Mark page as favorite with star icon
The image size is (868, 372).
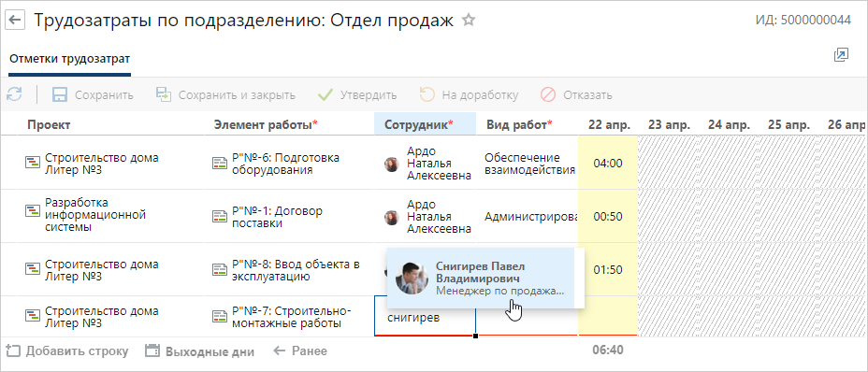click(x=469, y=21)
